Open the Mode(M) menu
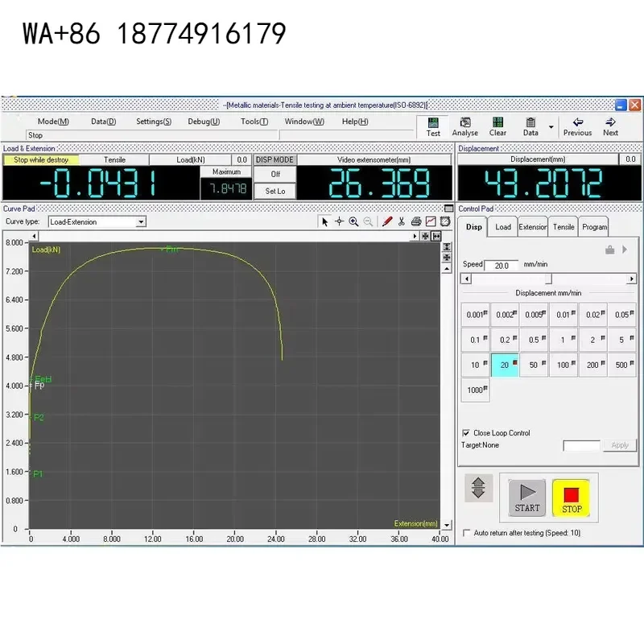 pyautogui.click(x=53, y=122)
